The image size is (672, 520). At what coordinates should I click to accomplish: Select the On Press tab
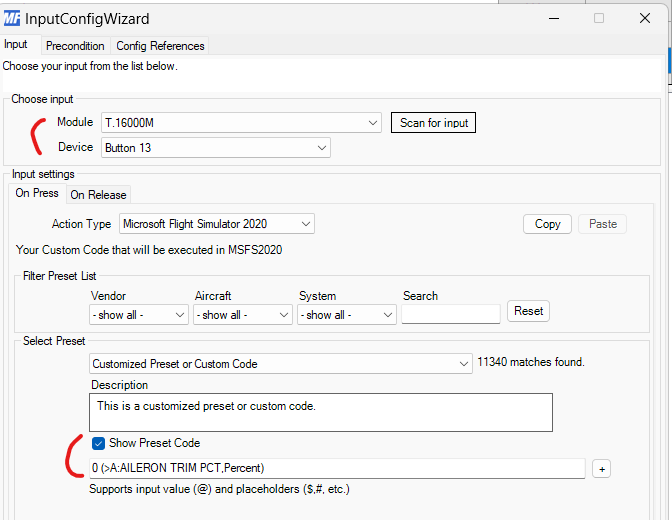tap(37, 194)
